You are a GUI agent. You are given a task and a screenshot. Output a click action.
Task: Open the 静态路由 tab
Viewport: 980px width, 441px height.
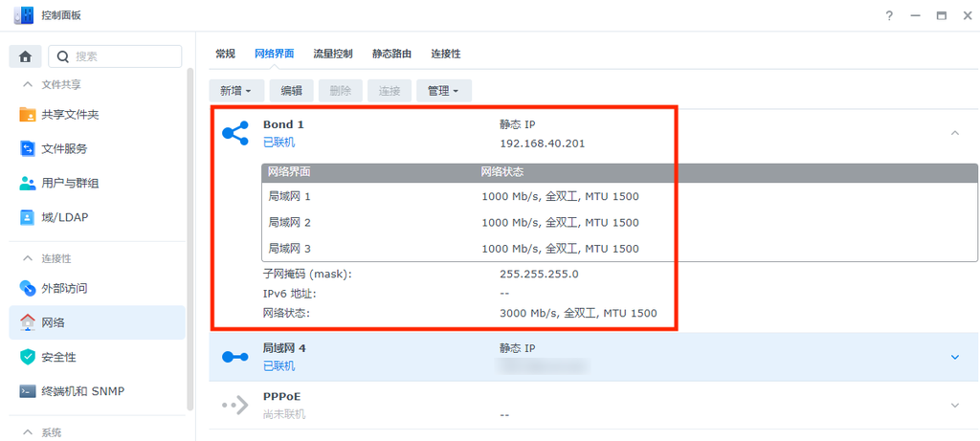coord(391,54)
